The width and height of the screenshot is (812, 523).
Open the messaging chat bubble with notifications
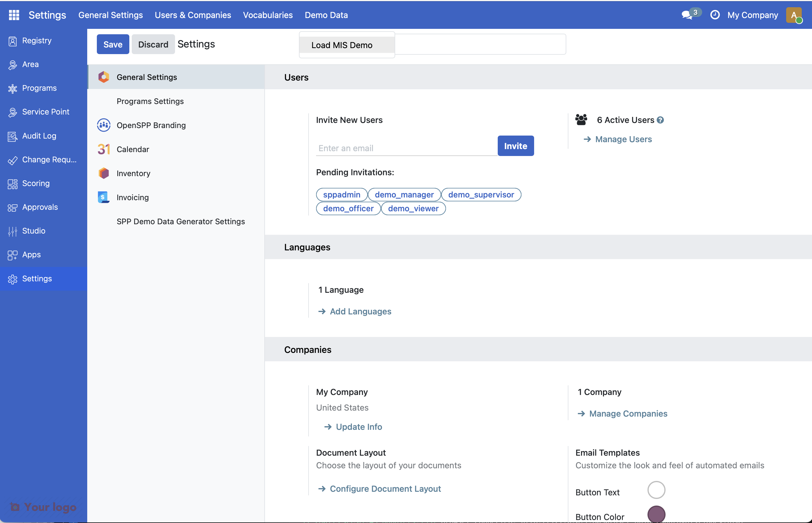point(687,15)
